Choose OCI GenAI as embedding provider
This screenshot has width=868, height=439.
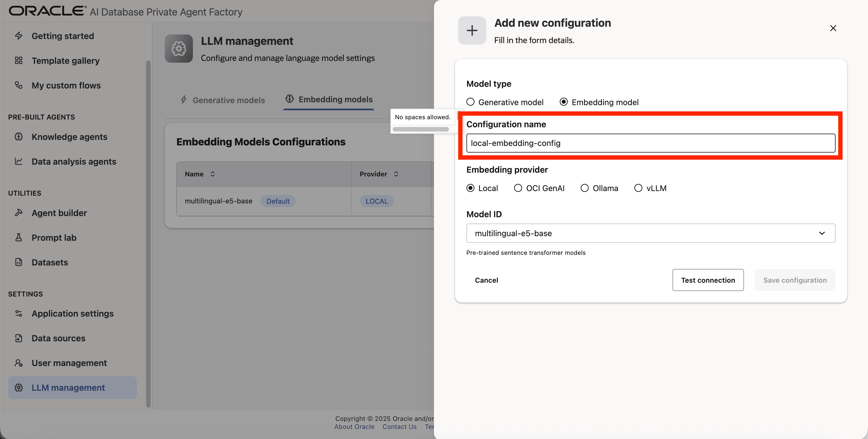click(x=518, y=188)
